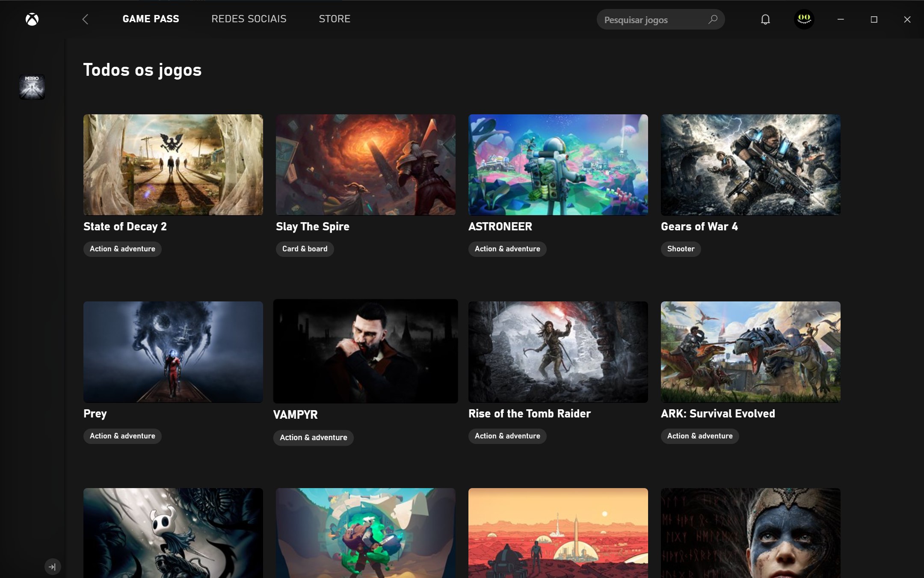Select Tomb Raider's Action & adventure tag
This screenshot has width=924, height=578.
click(507, 436)
